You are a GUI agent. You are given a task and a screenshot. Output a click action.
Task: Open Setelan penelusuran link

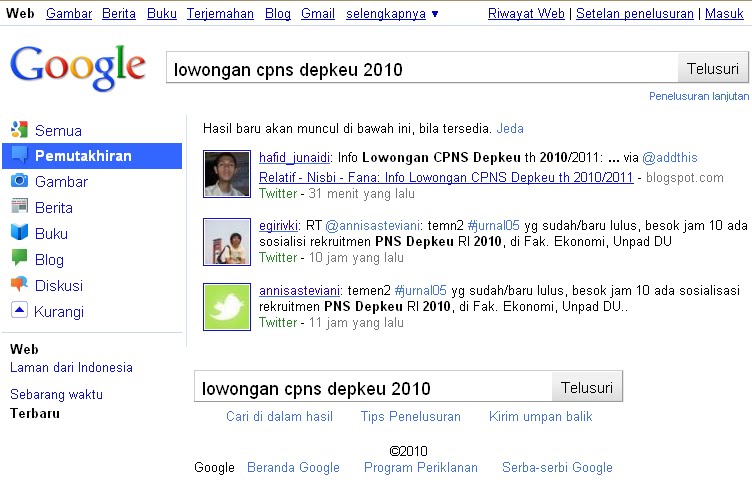635,13
